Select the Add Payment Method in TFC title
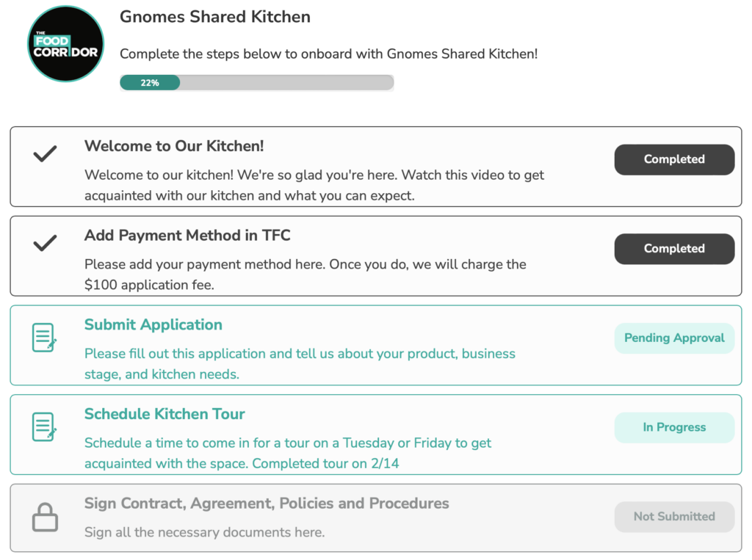 187,235
